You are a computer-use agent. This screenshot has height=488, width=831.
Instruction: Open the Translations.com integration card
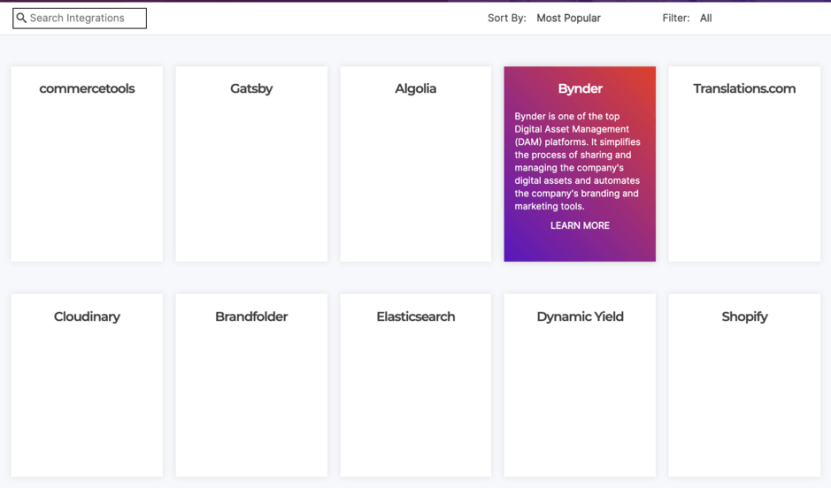tap(744, 164)
